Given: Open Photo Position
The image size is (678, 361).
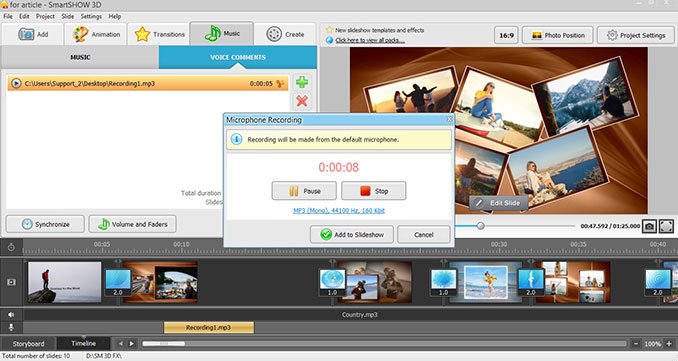Looking at the screenshot, I should pos(558,35).
